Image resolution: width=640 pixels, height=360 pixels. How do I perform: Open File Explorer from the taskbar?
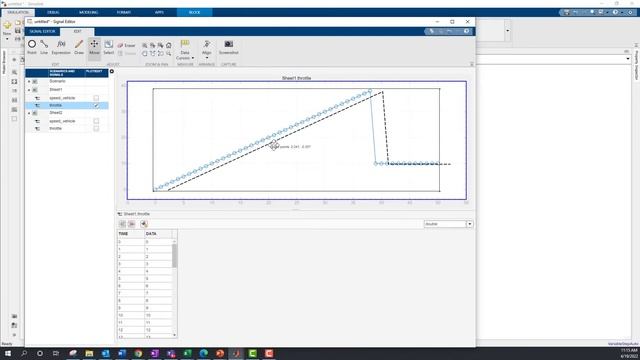[x=89, y=353]
